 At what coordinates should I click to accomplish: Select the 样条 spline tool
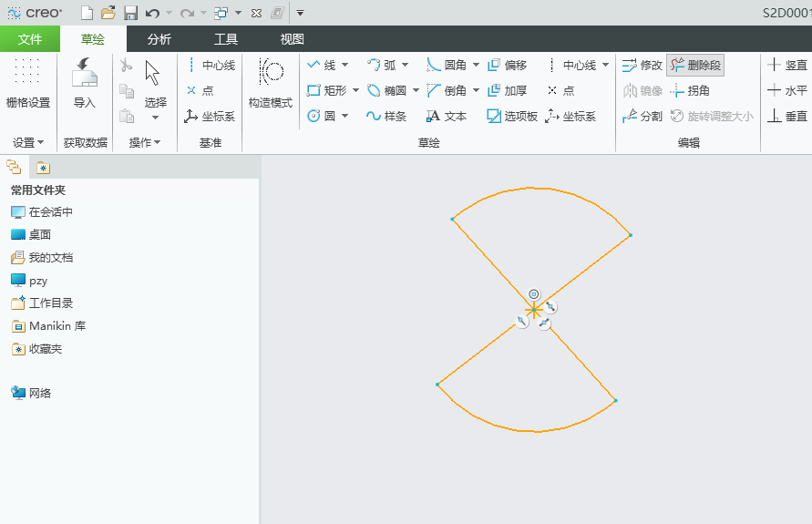pos(386,116)
